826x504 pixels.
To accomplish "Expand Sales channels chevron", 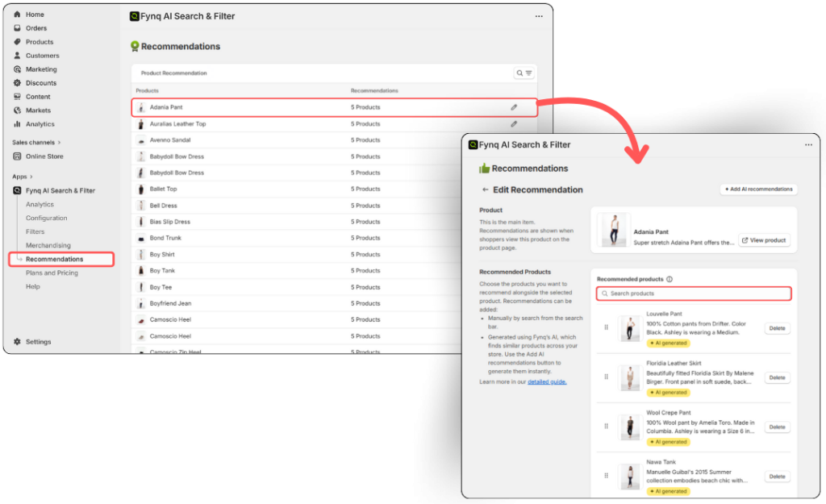I will [59, 143].
